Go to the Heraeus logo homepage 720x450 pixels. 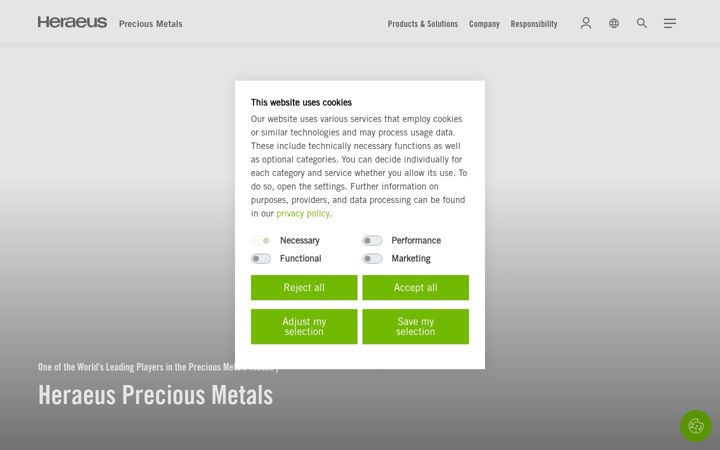tap(72, 22)
